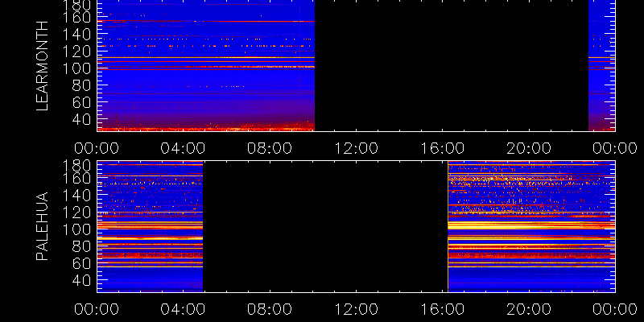Select the 120 frequency tick on Learmonth plot

tap(78, 52)
